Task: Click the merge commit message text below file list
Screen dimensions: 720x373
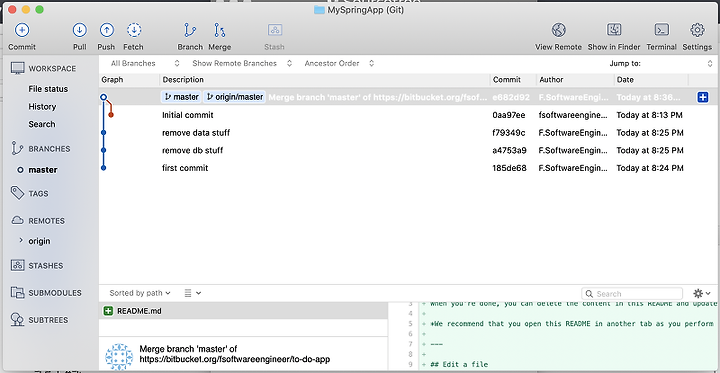Action: (x=235, y=354)
